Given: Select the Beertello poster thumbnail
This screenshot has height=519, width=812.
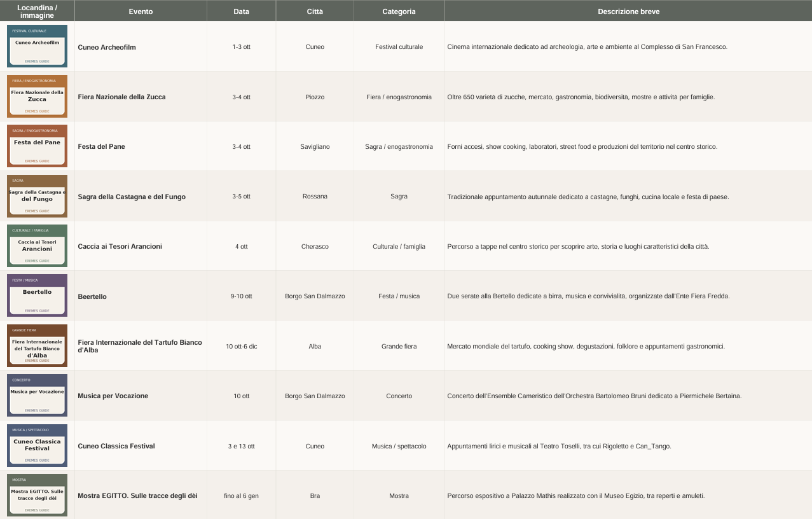Looking at the screenshot, I should click(x=37, y=296).
